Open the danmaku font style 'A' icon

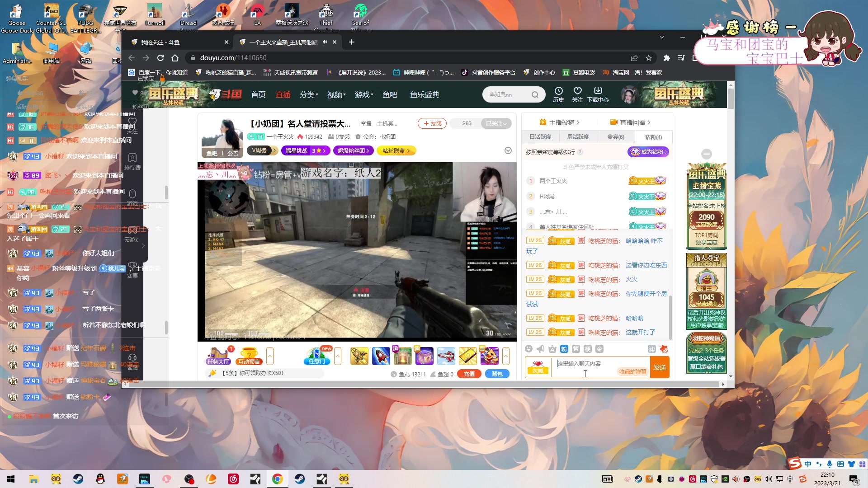click(x=552, y=349)
